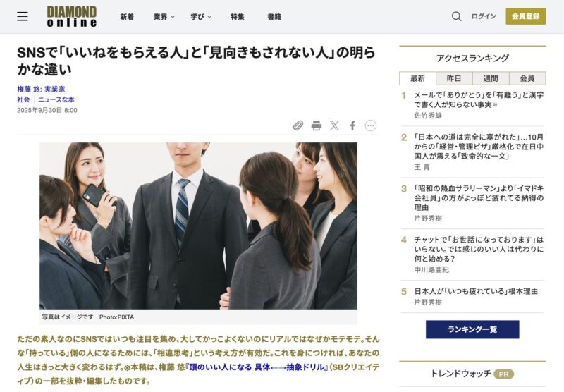Switch ranking to the 週間 tab
Viewport: 564px width, 392px height.
point(491,78)
